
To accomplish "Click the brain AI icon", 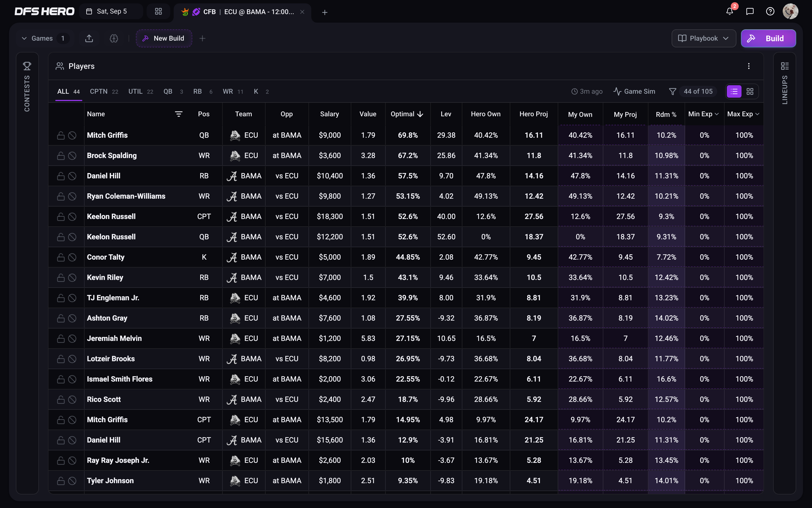I will (114, 38).
